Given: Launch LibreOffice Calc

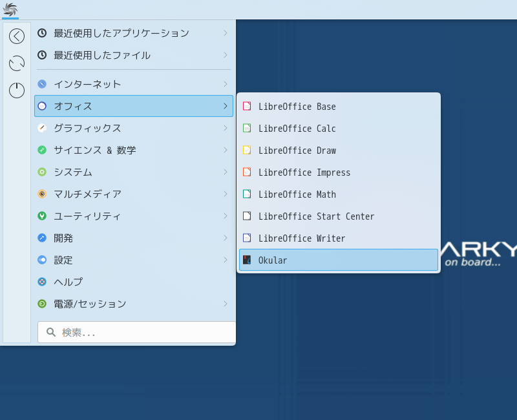Looking at the screenshot, I should [x=339, y=128].
